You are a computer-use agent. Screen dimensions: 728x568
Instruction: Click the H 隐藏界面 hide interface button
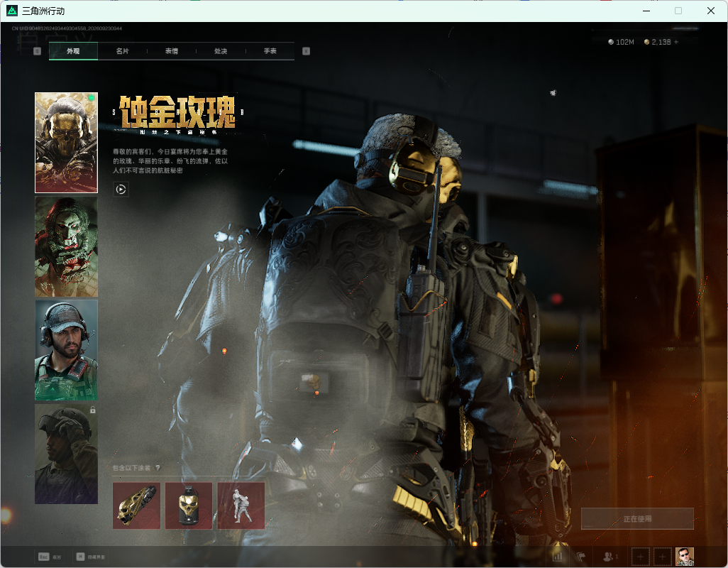coord(91,557)
